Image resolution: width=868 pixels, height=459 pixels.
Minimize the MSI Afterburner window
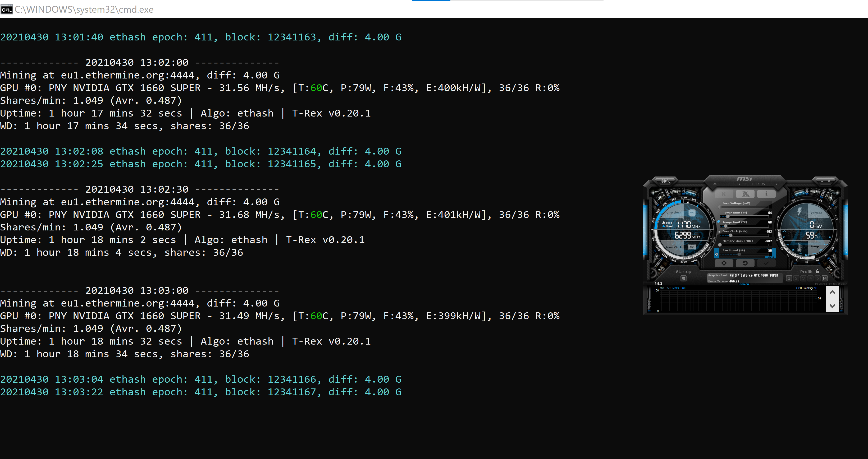822,182
